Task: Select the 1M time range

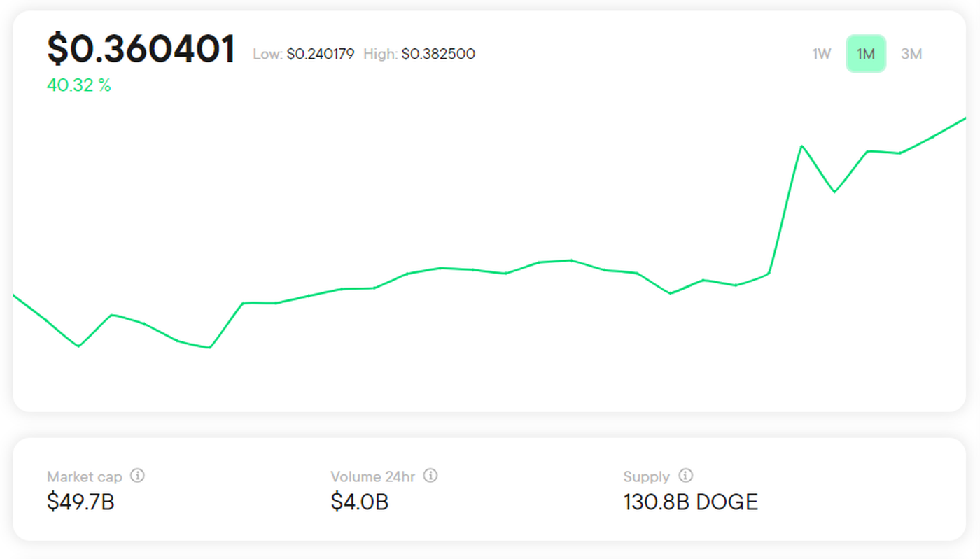Action: 866,54
